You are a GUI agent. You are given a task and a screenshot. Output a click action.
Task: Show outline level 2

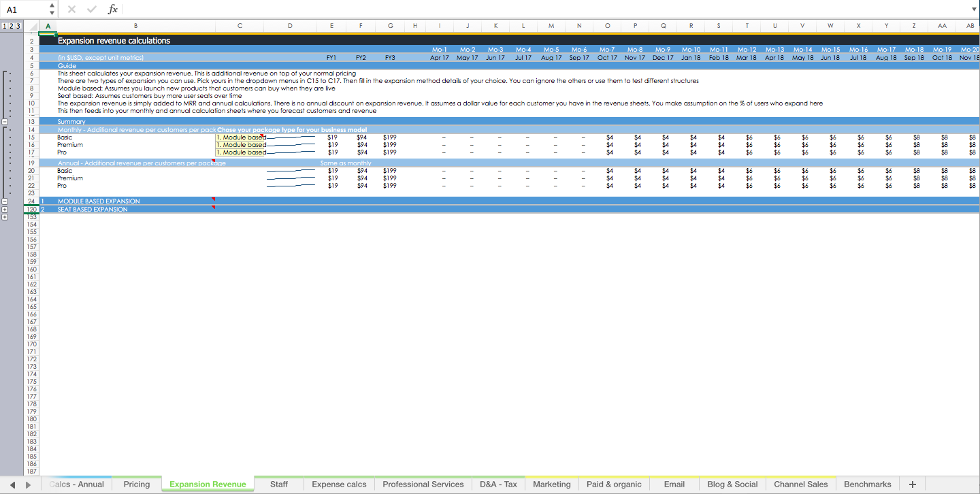pos(12,26)
